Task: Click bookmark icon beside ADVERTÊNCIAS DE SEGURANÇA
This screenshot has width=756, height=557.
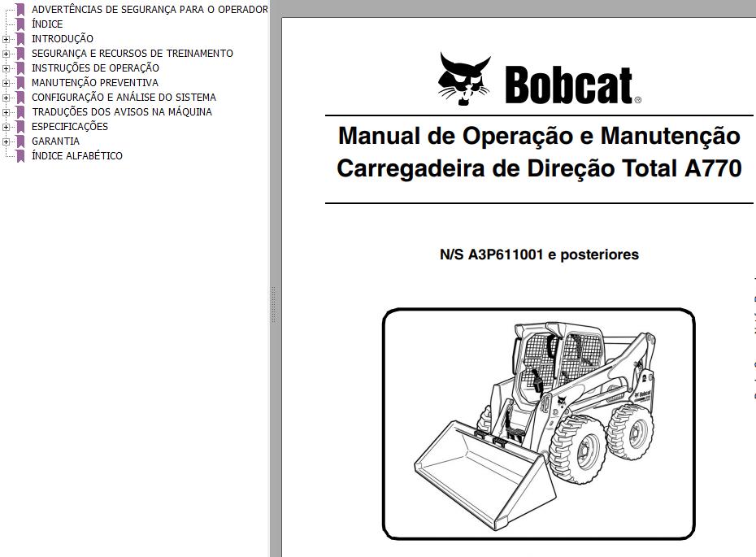Action: (20, 10)
